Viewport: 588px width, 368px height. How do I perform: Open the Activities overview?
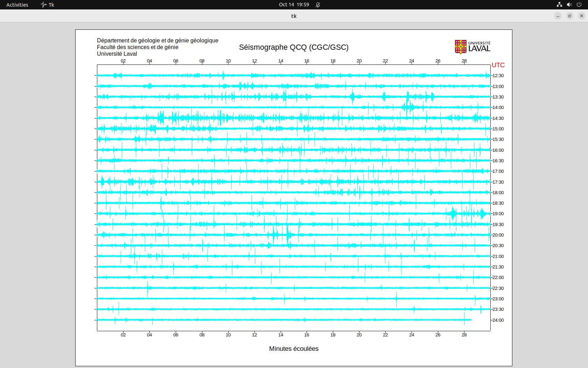pyautogui.click(x=17, y=5)
